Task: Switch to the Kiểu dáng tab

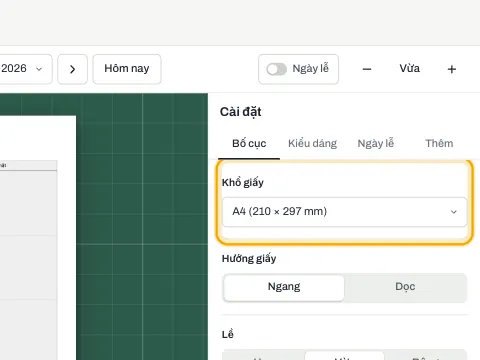Action: (x=312, y=144)
